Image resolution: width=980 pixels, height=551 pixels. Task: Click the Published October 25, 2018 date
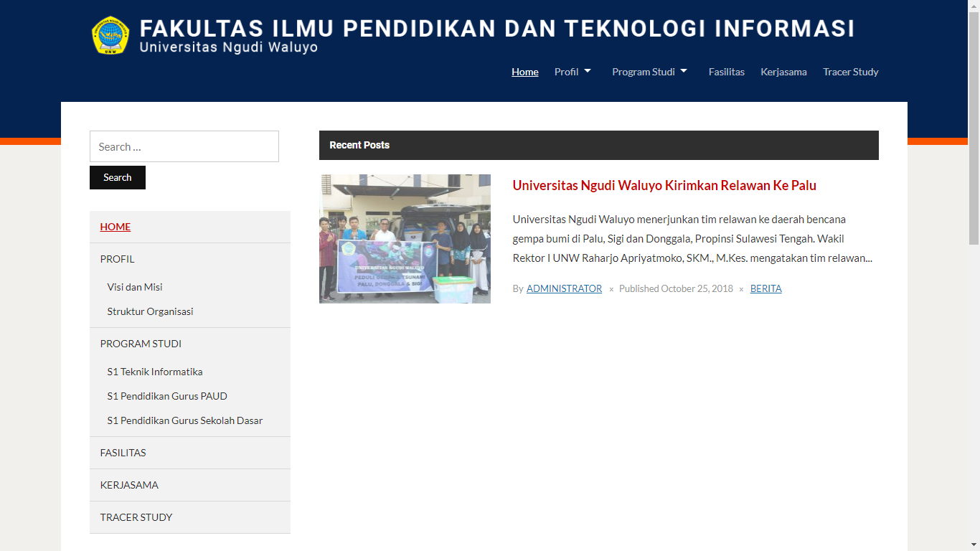pos(676,288)
